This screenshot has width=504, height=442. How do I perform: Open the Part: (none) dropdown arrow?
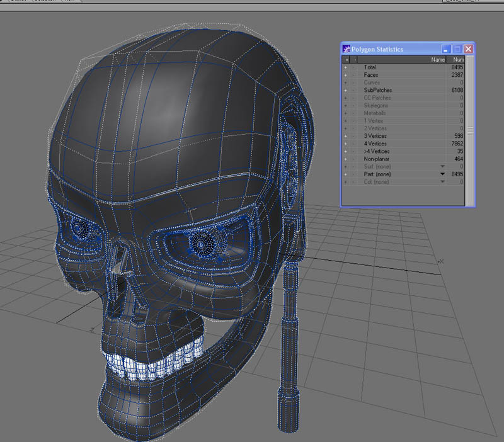click(442, 174)
